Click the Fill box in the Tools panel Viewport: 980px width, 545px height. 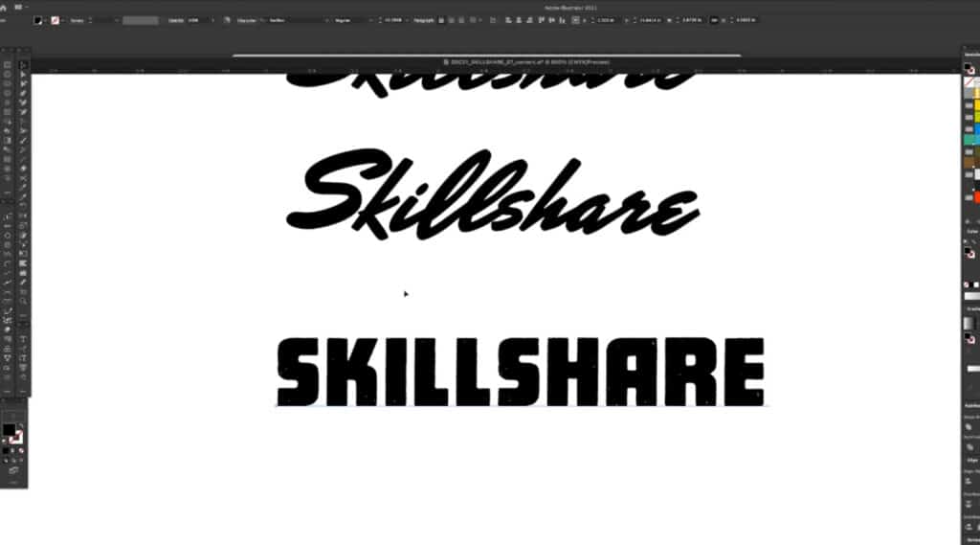(x=8, y=430)
